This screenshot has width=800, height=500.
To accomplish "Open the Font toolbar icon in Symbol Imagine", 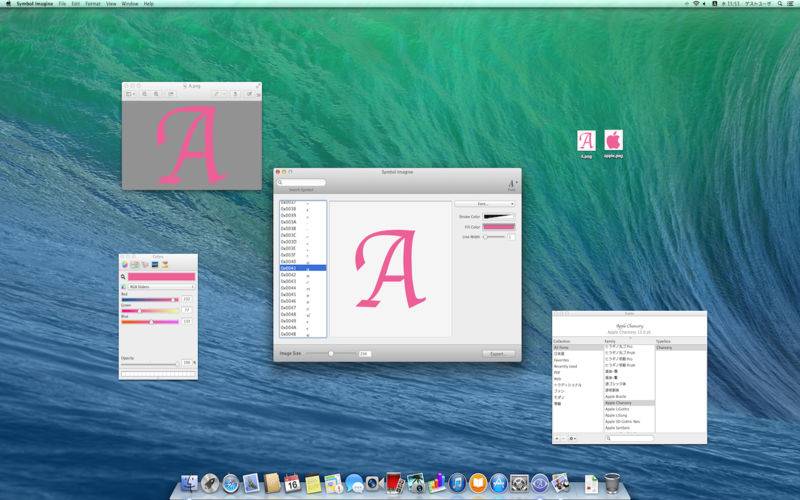I will tap(511, 184).
